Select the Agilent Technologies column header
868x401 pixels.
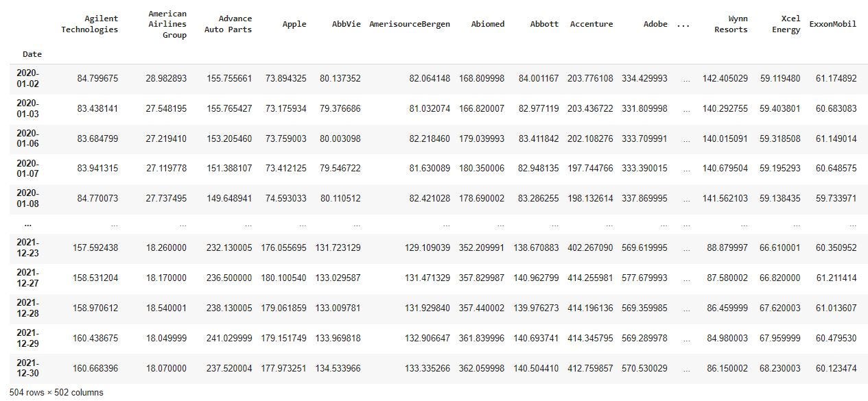(90, 24)
